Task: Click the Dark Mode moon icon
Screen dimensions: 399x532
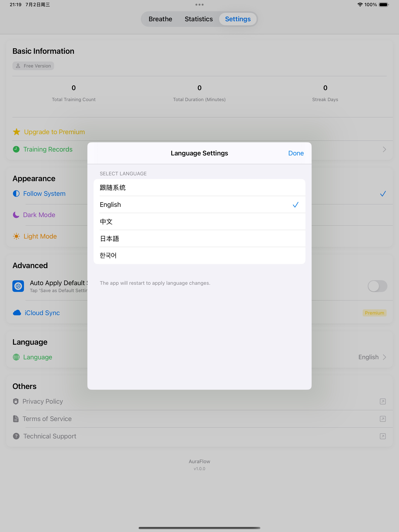Action: point(16,215)
